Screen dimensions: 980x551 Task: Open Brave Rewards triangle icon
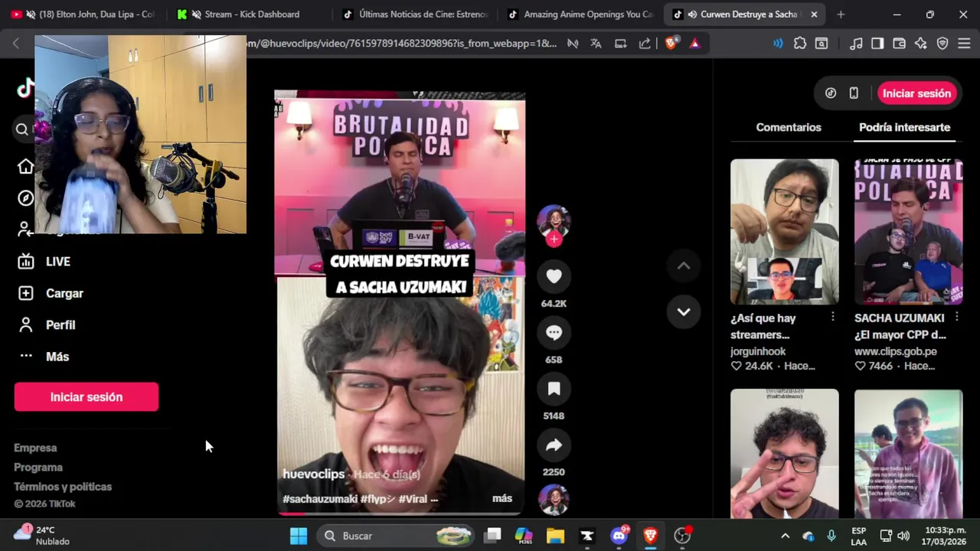694,44
